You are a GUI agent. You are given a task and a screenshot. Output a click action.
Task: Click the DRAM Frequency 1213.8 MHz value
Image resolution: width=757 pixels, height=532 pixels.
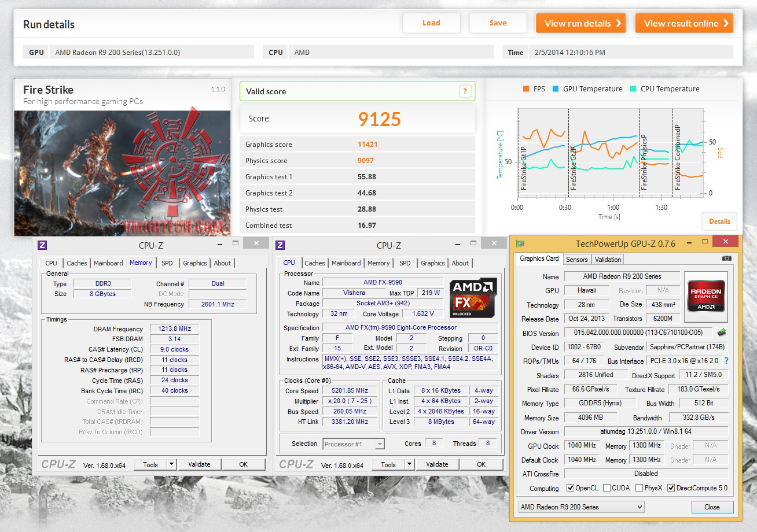(175, 328)
